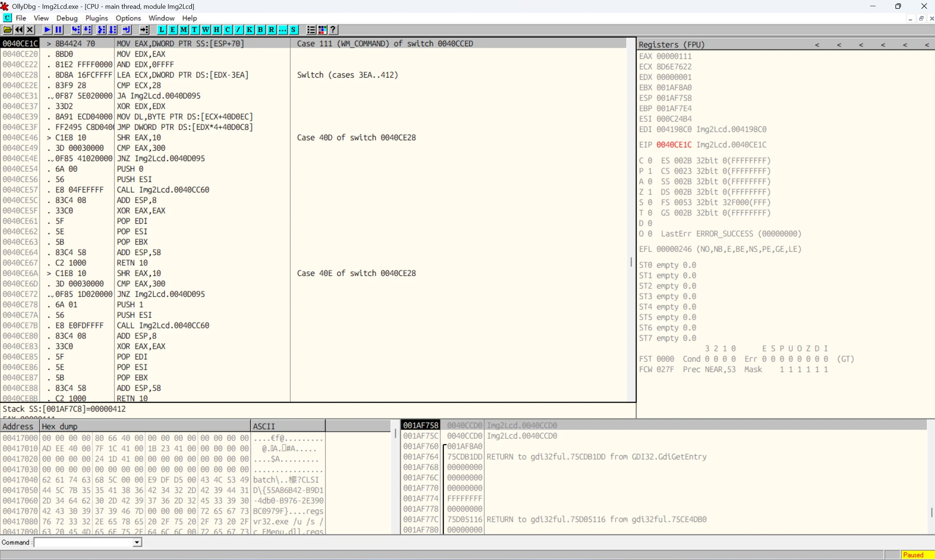
Task: Click the Pause execution icon
Action: tap(59, 30)
